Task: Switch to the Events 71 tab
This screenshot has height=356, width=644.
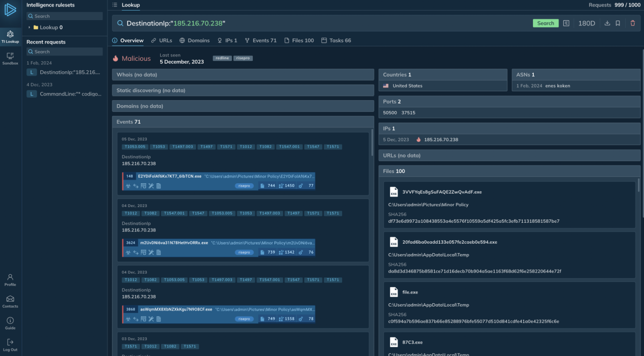Action: point(260,41)
